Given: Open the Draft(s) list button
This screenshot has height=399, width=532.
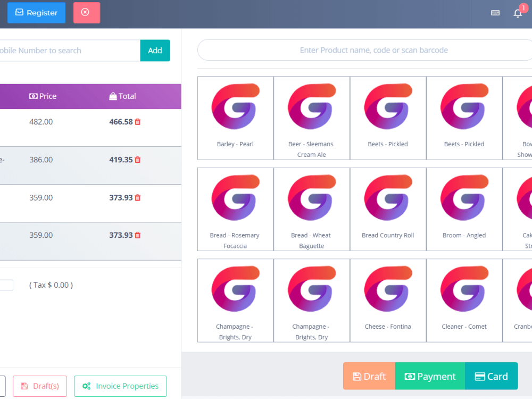Looking at the screenshot, I should coord(40,386).
